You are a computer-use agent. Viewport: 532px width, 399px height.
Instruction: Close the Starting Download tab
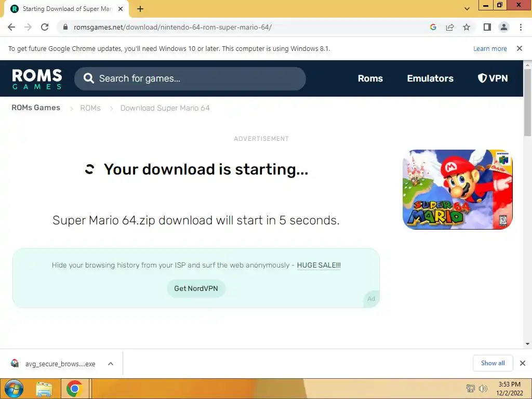coord(121,9)
